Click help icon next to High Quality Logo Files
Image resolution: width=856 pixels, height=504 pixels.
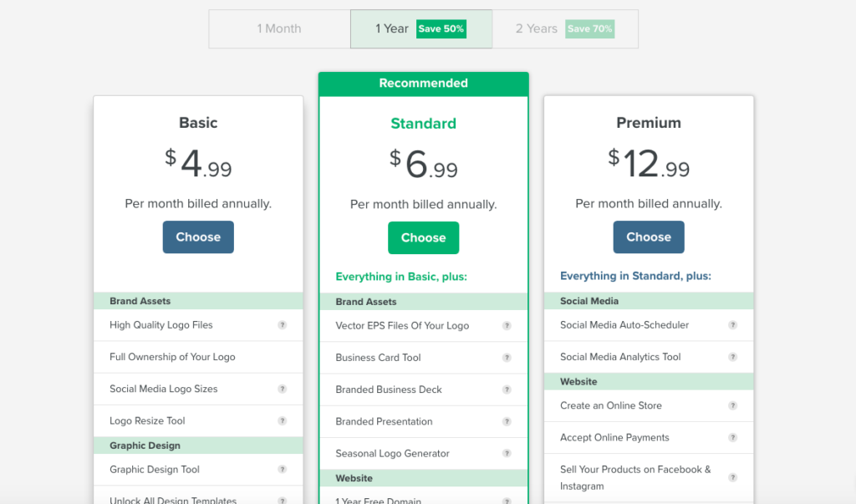point(282,325)
